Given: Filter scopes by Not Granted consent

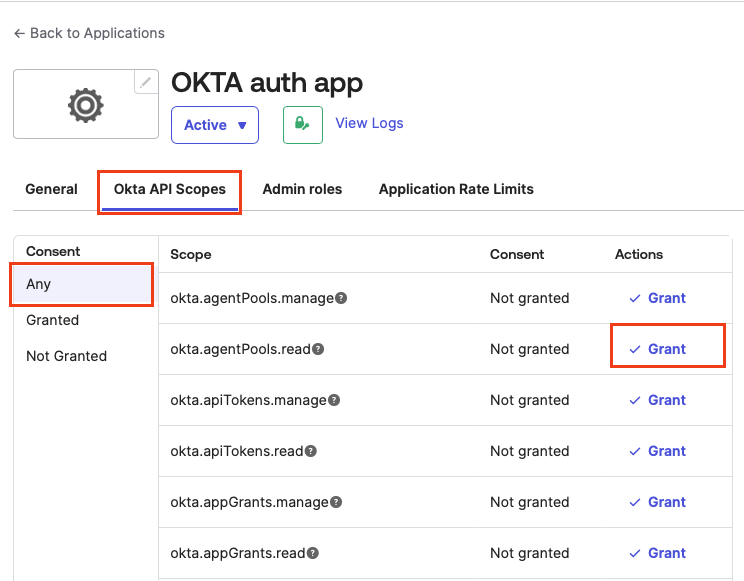Looking at the screenshot, I should coord(66,356).
